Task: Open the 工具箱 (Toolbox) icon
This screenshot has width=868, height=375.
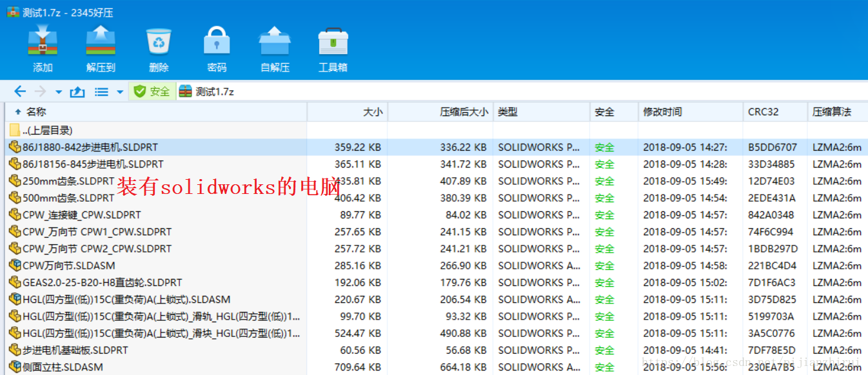Action: coord(333,41)
